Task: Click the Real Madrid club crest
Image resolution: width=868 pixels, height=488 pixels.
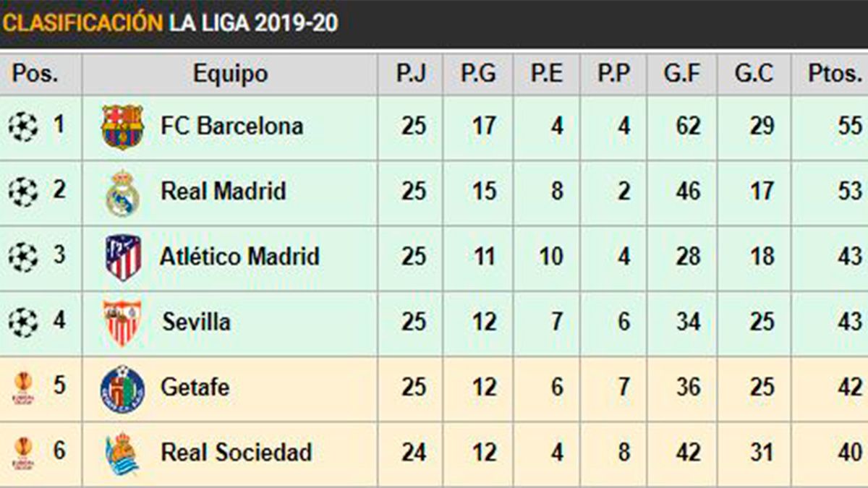Action: (122, 192)
